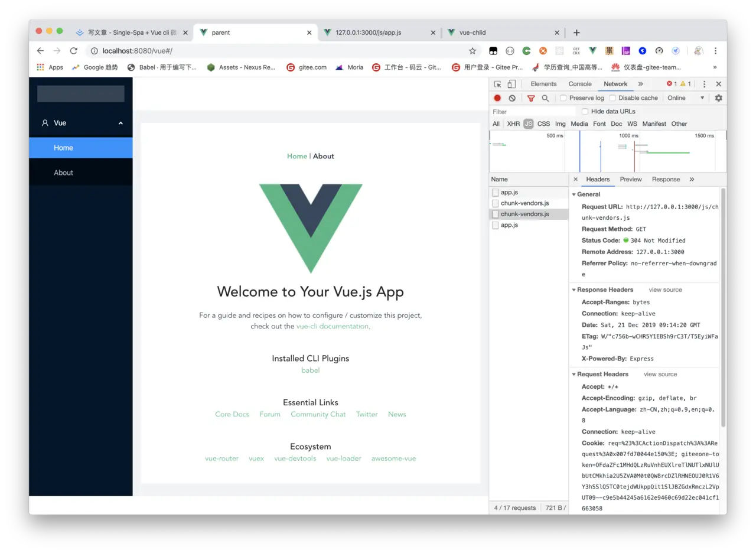Click the red error count badge
The height and width of the screenshot is (553, 756).
coord(672,84)
